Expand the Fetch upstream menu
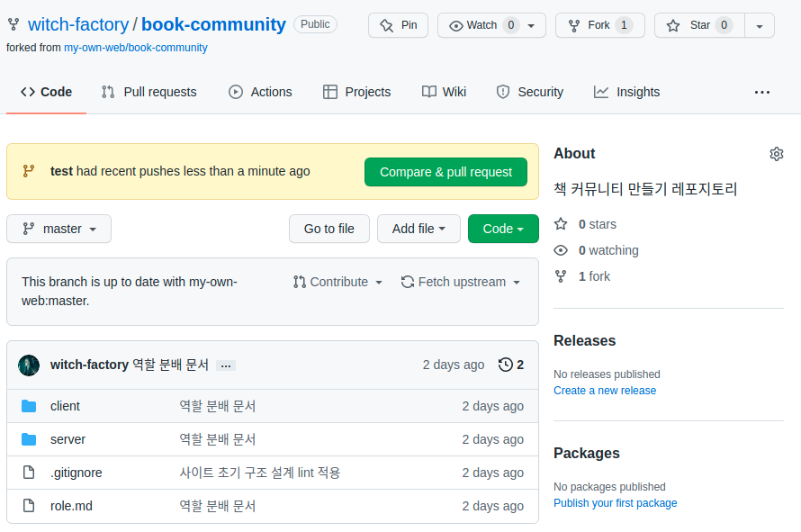 click(x=461, y=282)
